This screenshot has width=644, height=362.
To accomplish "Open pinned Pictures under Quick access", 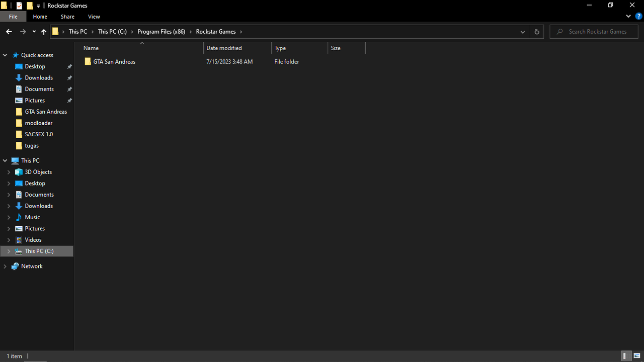I will [35, 100].
